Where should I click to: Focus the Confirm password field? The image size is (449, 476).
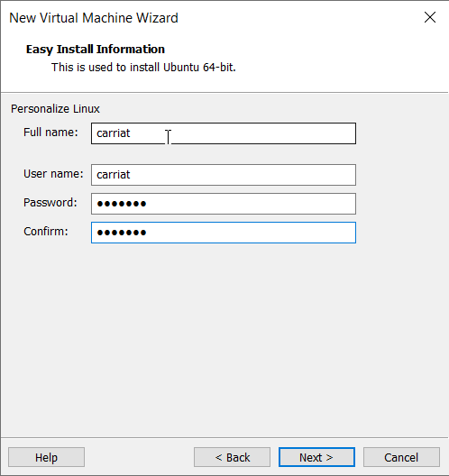[224, 233]
